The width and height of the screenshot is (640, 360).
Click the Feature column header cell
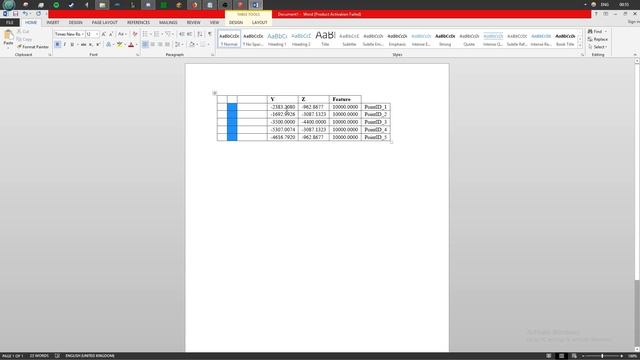pyautogui.click(x=345, y=99)
